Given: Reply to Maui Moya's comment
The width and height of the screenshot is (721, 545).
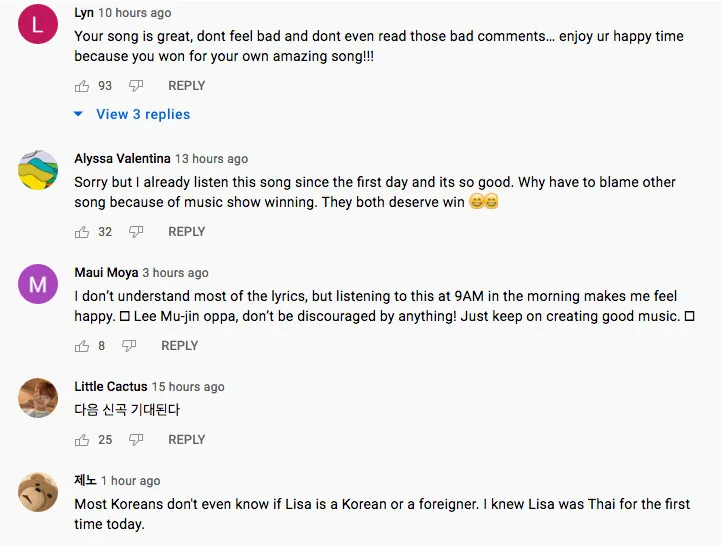Looking at the screenshot, I should (179, 346).
